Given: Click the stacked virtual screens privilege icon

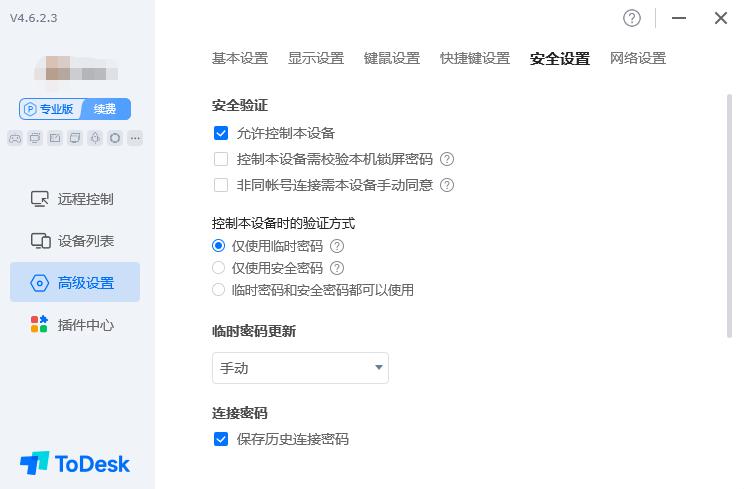Looking at the screenshot, I should coord(75,138).
